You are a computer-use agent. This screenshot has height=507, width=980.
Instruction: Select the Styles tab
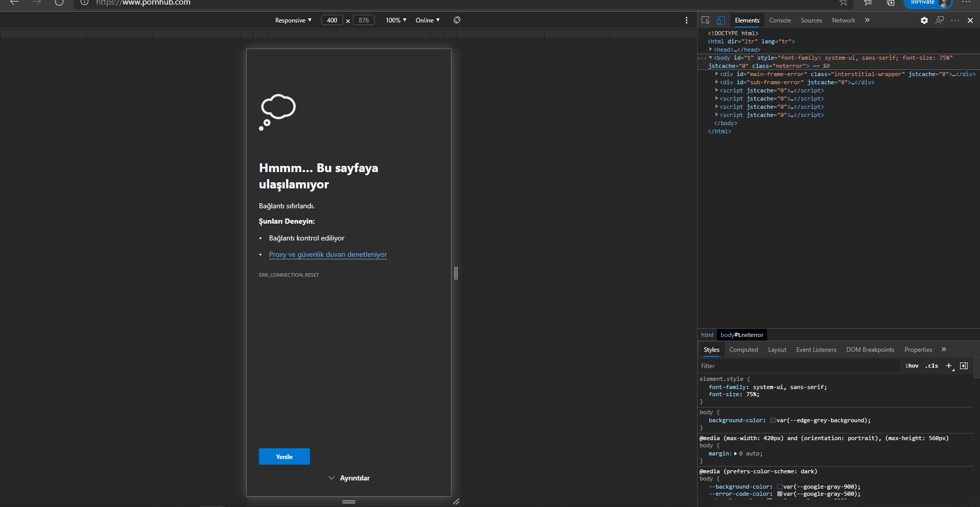click(711, 350)
